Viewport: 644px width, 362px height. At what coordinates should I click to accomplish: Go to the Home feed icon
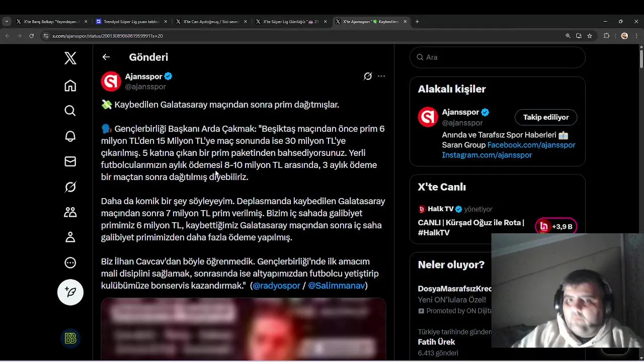[x=70, y=85]
